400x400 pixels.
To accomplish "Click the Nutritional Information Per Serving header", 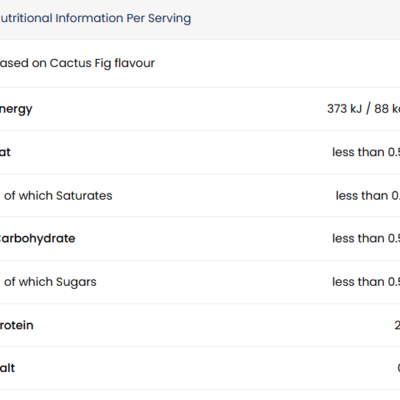I will 95,18.
